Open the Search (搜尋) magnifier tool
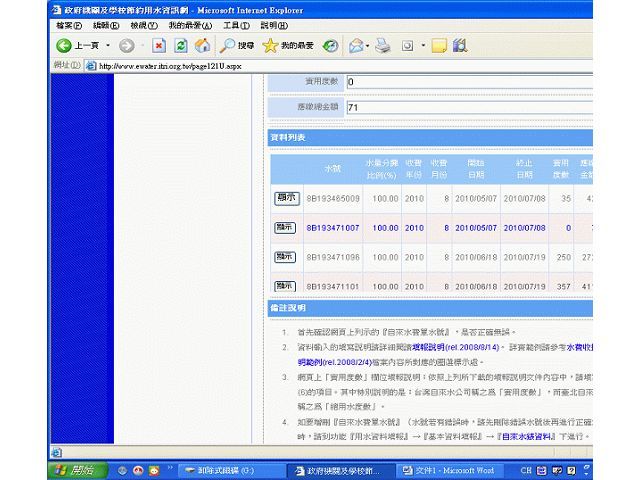Viewport: 640px width, 480px height. click(238, 46)
